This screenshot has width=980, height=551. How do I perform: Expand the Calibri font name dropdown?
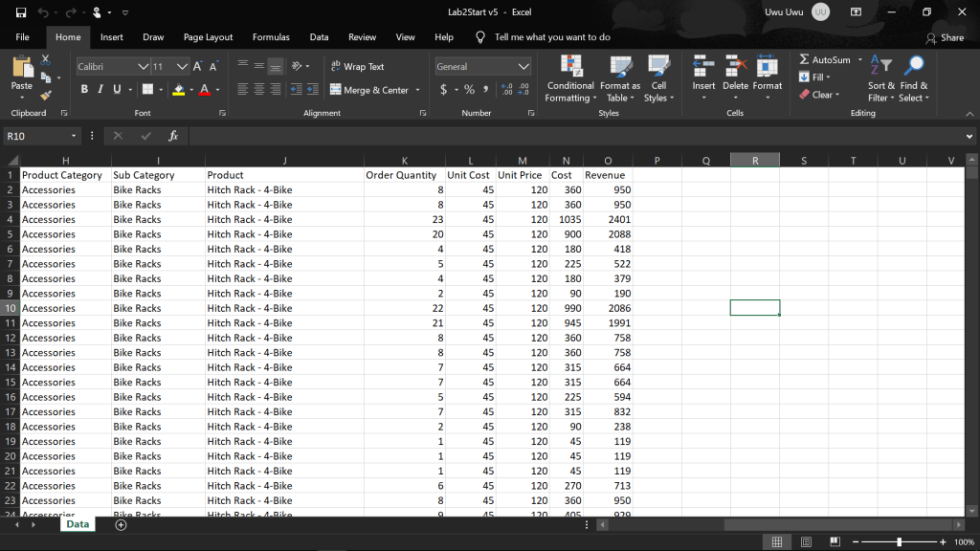(x=144, y=67)
